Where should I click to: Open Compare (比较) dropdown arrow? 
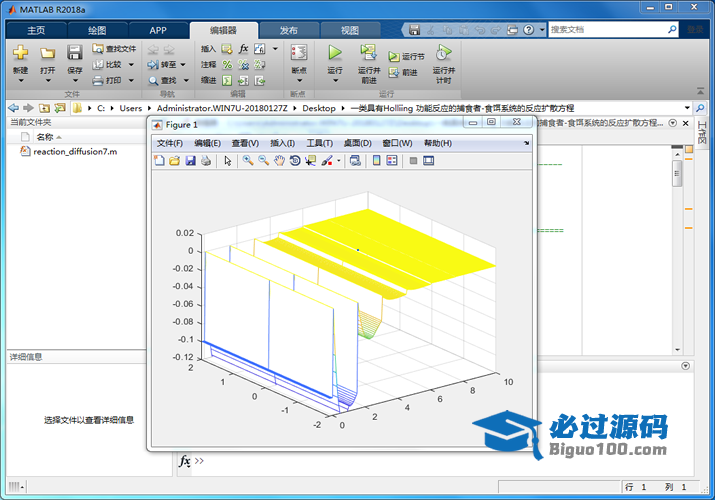(131, 65)
